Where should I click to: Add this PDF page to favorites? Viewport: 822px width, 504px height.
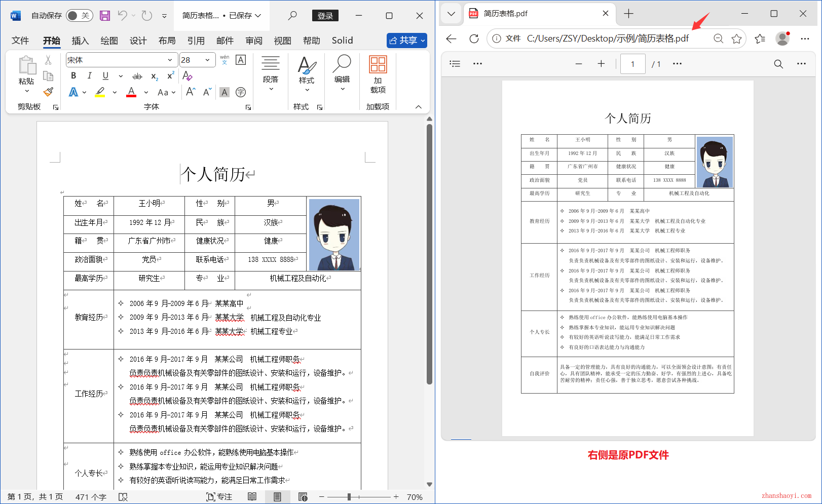click(x=736, y=38)
